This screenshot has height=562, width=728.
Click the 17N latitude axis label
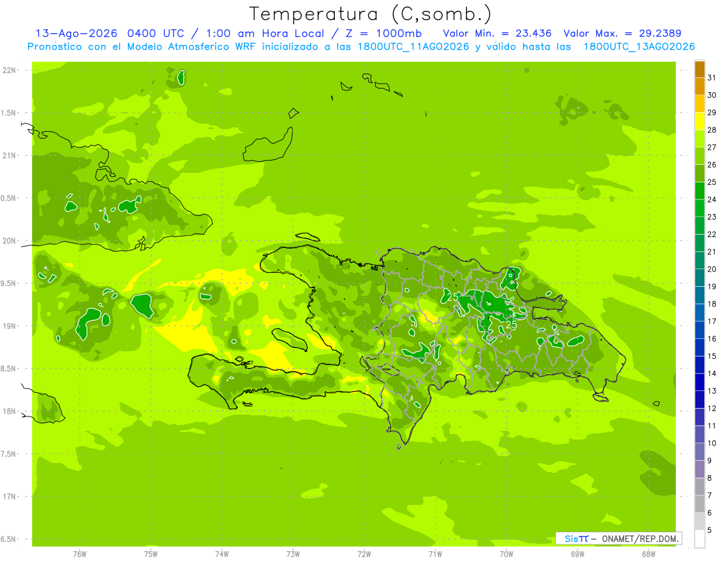[9, 497]
